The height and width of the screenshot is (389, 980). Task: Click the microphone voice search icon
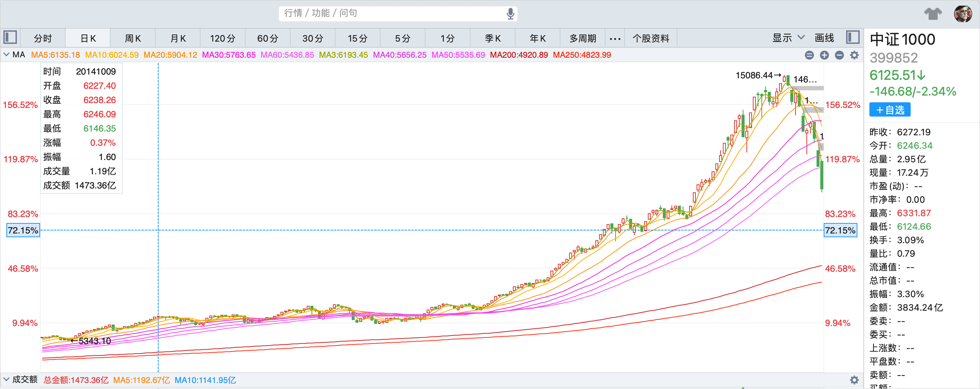pyautogui.click(x=510, y=14)
